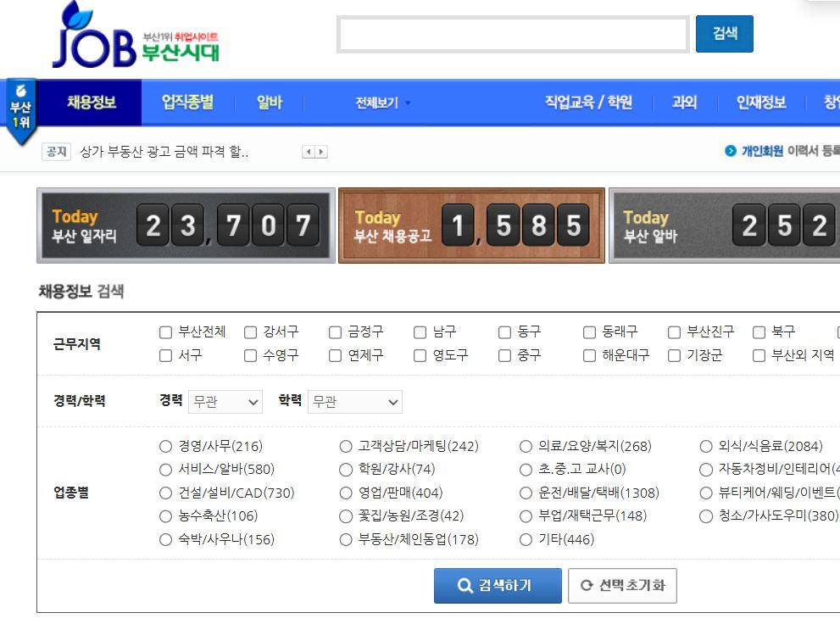Open the 경력 dropdown
The height and width of the screenshot is (624, 840).
[225, 402]
